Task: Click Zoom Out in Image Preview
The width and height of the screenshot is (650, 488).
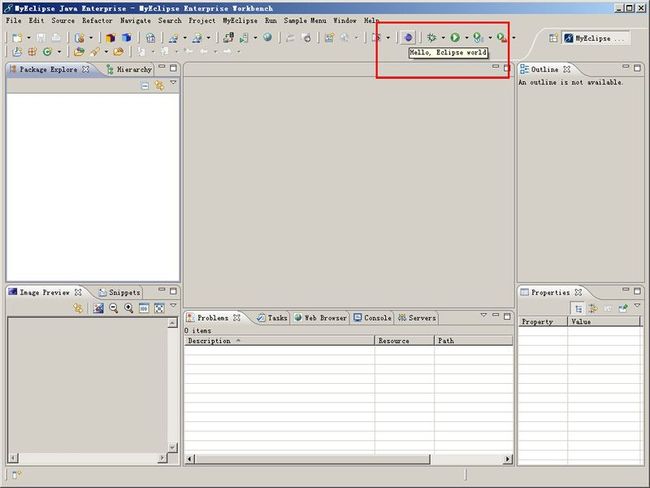Action: click(114, 308)
